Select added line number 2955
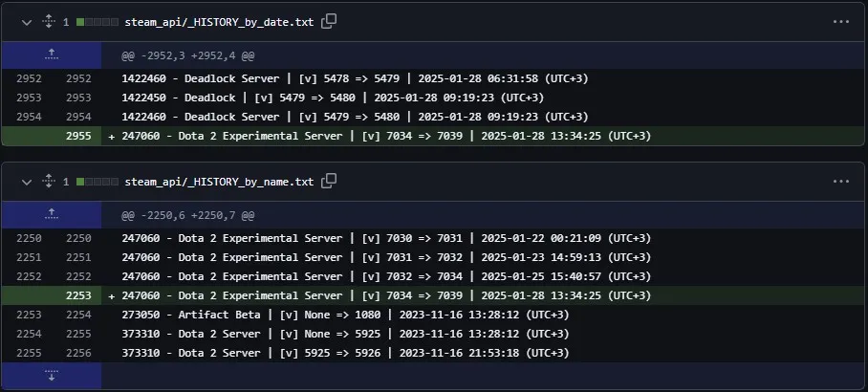Image resolution: width=868 pixels, height=392 pixels. (x=78, y=136)
